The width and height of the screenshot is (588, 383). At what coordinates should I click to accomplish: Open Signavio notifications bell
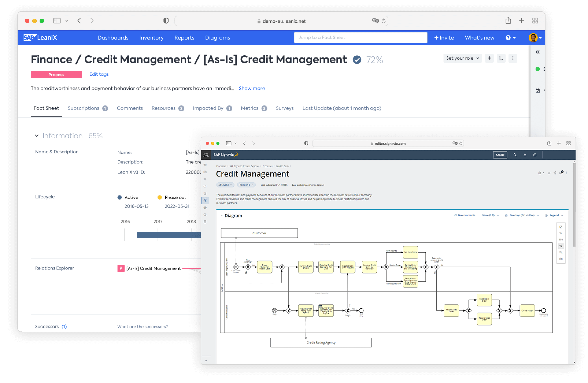tap(525, 155)
